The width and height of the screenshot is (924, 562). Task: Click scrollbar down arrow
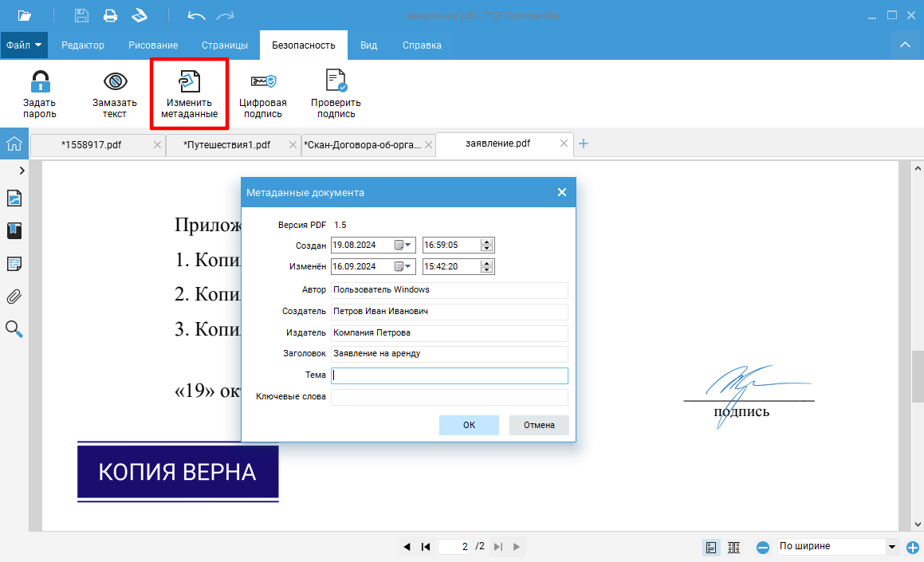918,524
